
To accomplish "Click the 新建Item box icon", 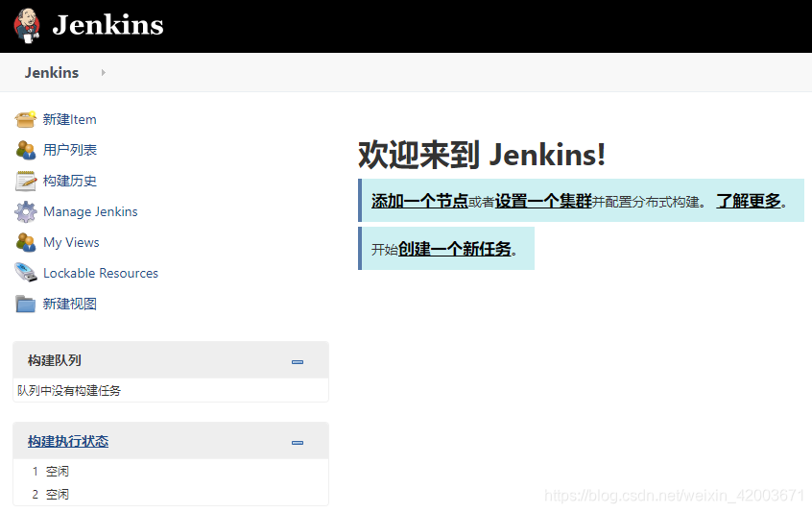I will (x=25, y=119).
